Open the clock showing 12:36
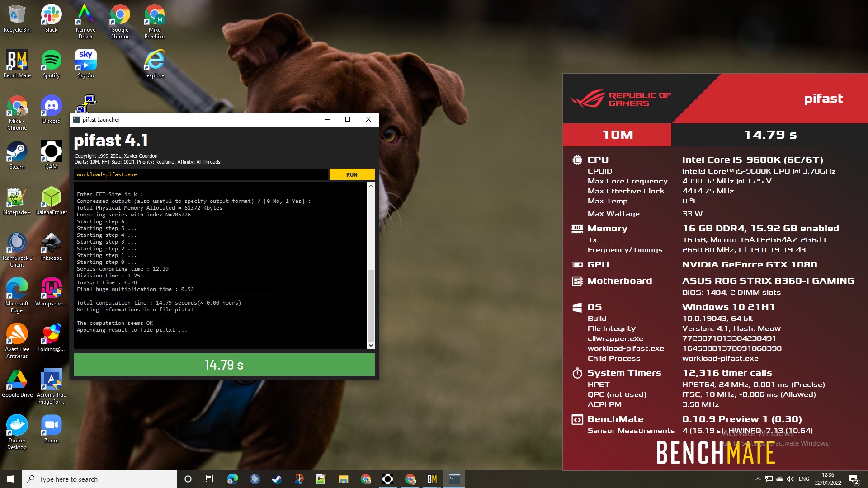Screen dimensions: 868x488 pos(828,479)
